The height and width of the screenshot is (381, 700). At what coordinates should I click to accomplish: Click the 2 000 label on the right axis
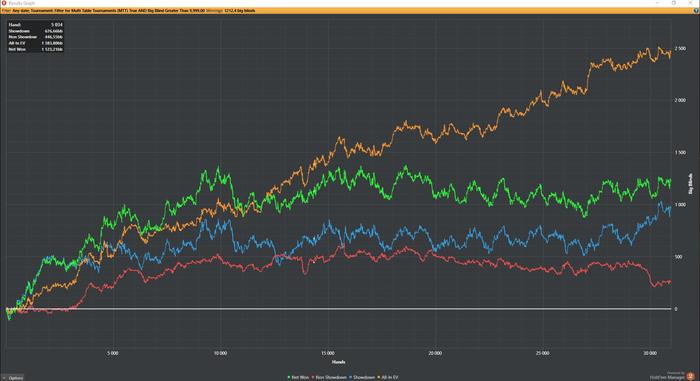[680, 100]
